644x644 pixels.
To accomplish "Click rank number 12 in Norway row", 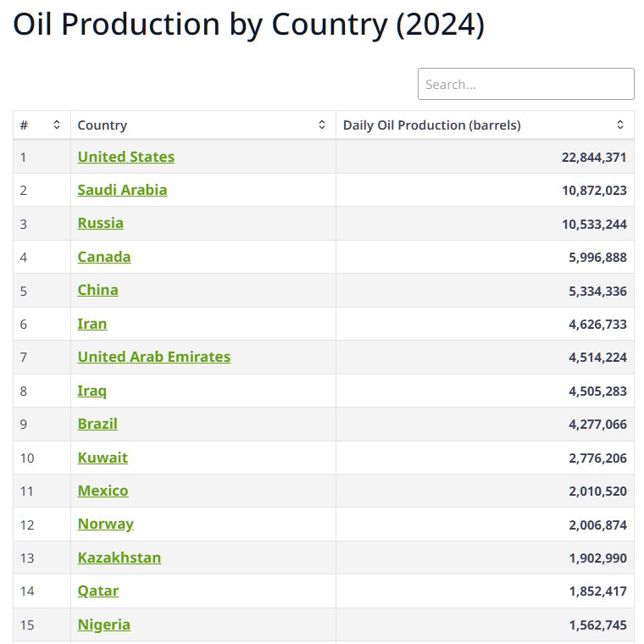I will (x=27, y=525).
